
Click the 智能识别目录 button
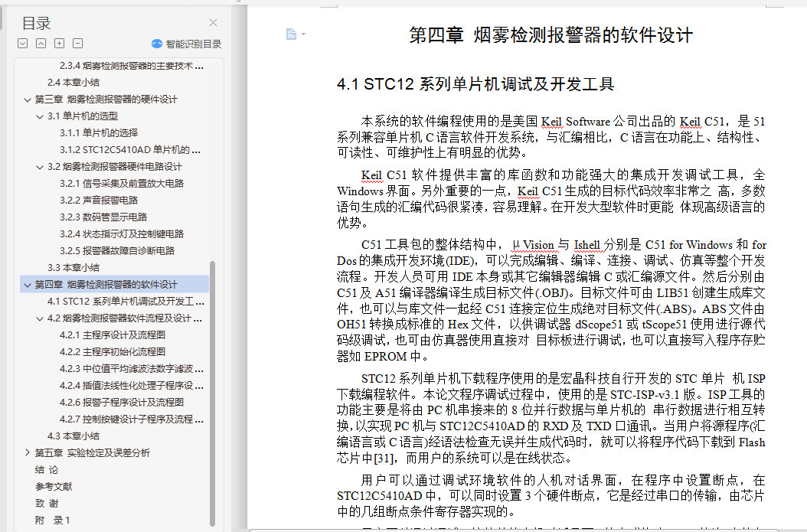(186, 44)
